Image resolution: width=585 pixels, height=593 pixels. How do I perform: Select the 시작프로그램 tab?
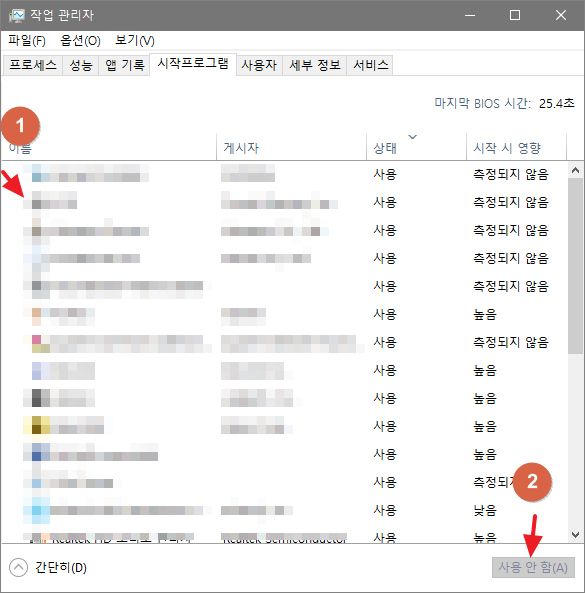[193, 64]
